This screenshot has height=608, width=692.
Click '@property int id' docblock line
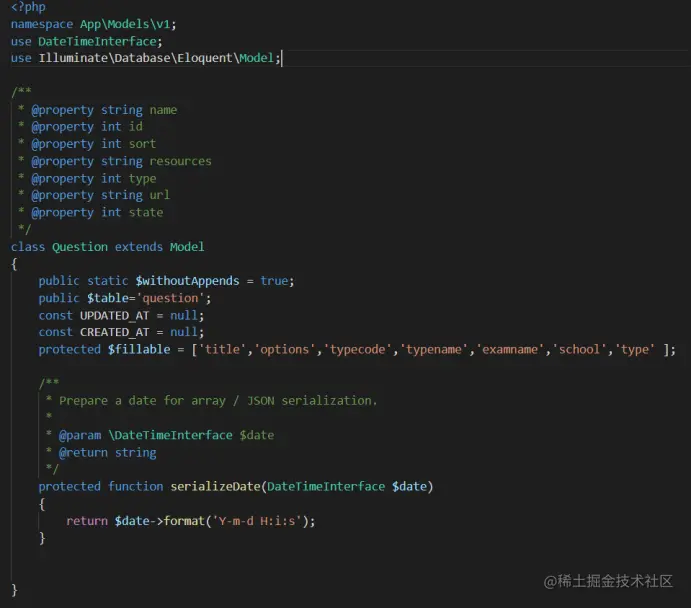coord(87,127)
